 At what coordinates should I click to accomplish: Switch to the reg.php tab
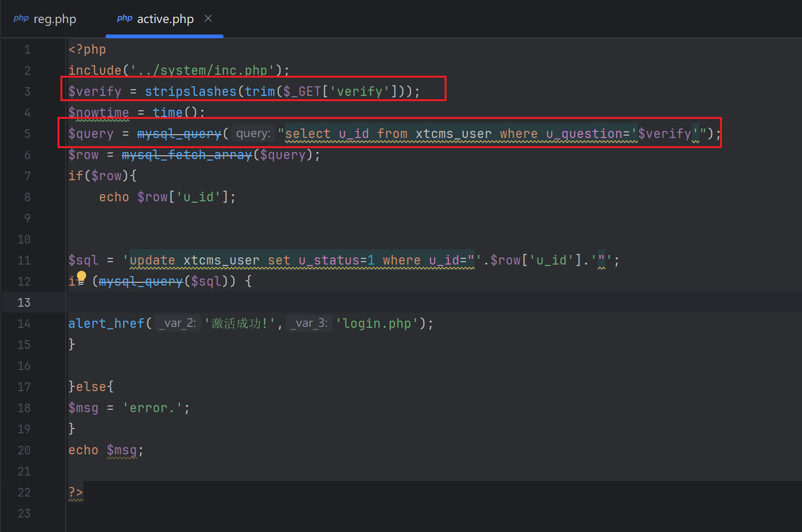point(45,19)
